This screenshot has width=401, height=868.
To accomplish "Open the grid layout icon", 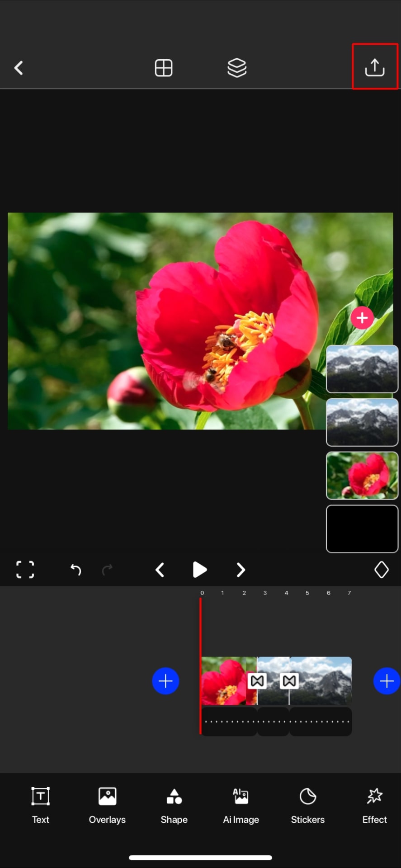I will click(x=163, y=68).
